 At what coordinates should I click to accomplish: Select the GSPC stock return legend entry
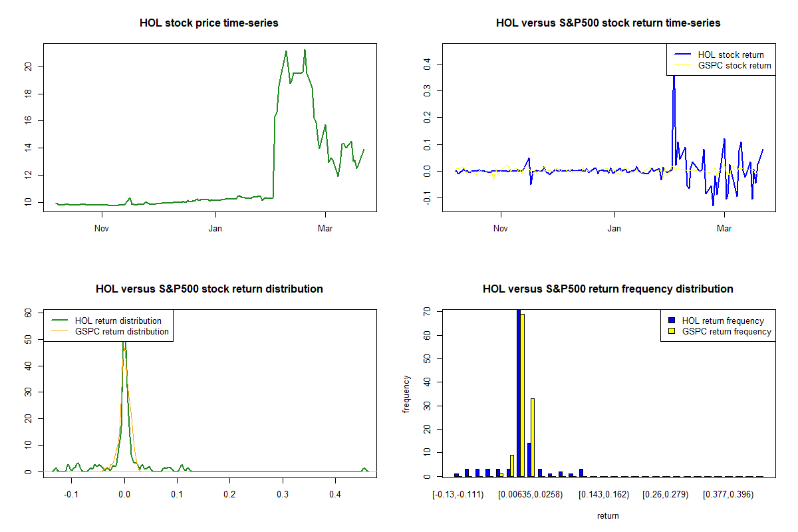click(734, 65)
